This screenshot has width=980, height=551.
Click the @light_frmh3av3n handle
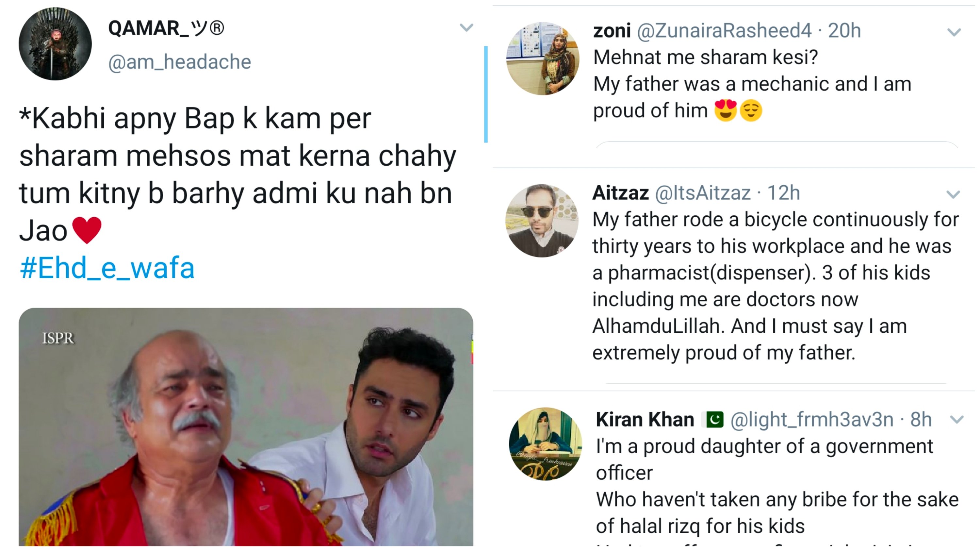click(812, 419)
